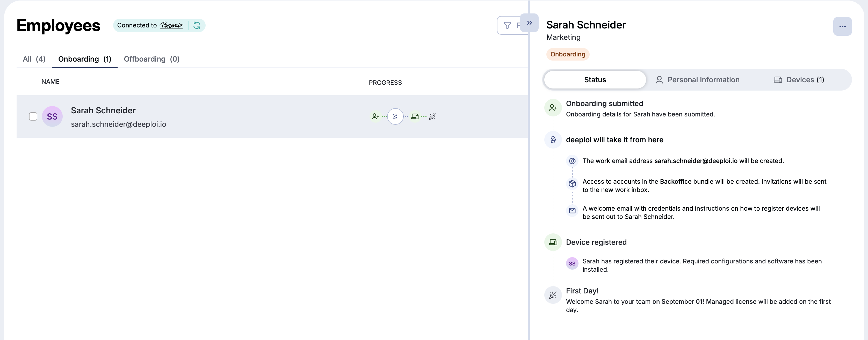Click the name Sarah Schneider in the table
Screen dimensions: 868x340
coord(103,110)
